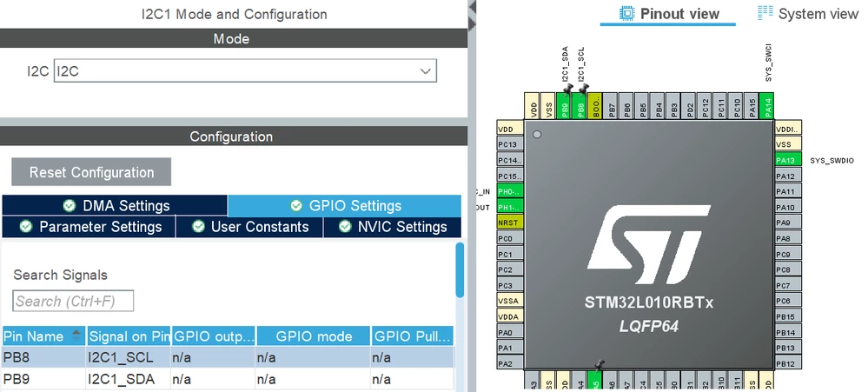Switch to the DMA Settings tab
This screenshot has height=392, width=868.
(x=115, y=205)
